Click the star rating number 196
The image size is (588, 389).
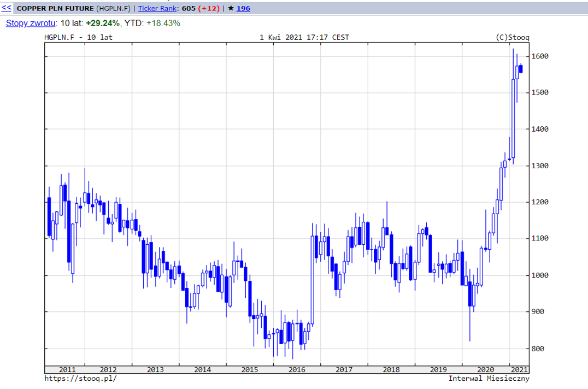(243, 8)
